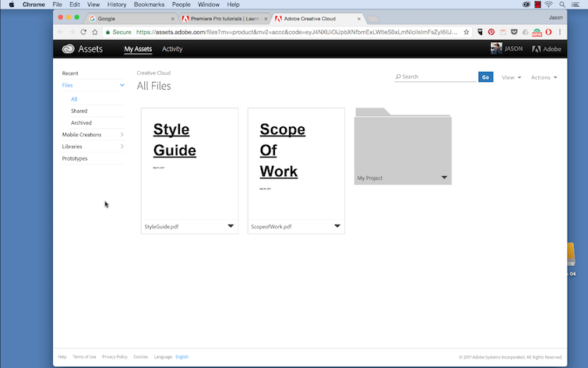Open Chrome's three-dot menu
The image size is (588, 368).
click(x=561, y=32)
